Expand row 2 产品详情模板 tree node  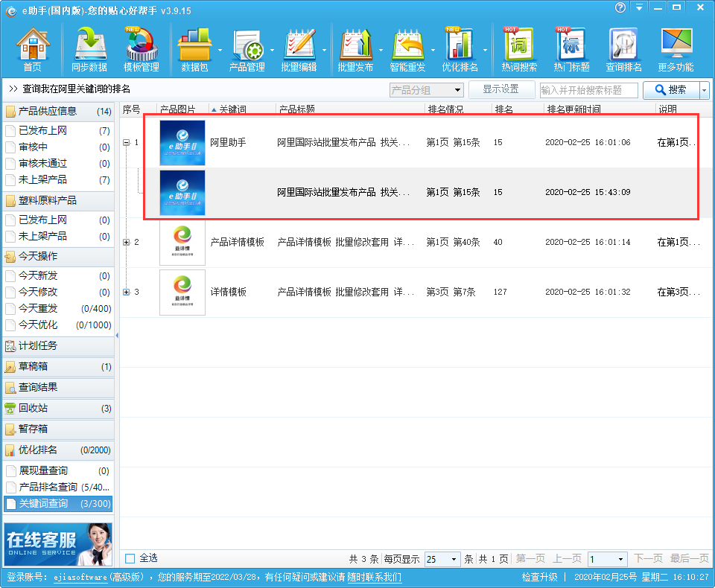tap(126, 242)
